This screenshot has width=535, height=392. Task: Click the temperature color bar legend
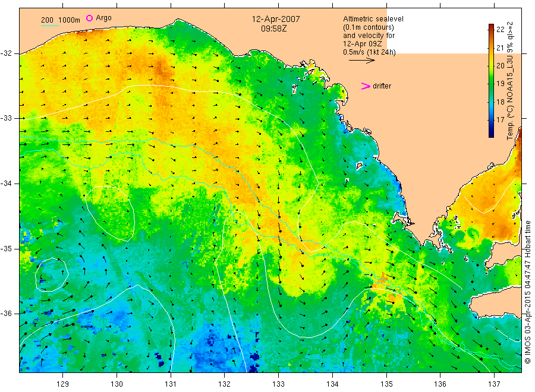coord(491,81)
